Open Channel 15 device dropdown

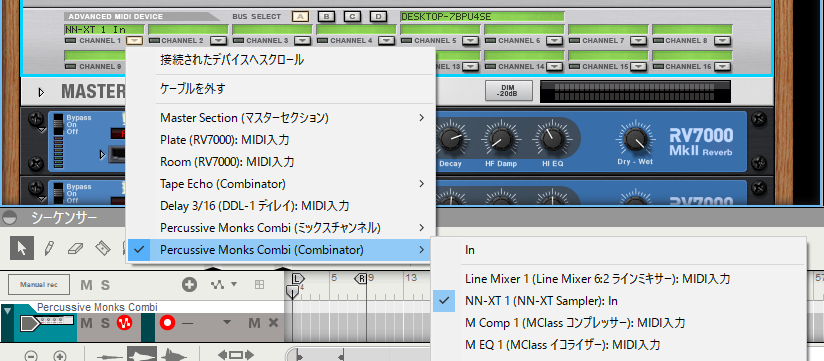(638, 66)
